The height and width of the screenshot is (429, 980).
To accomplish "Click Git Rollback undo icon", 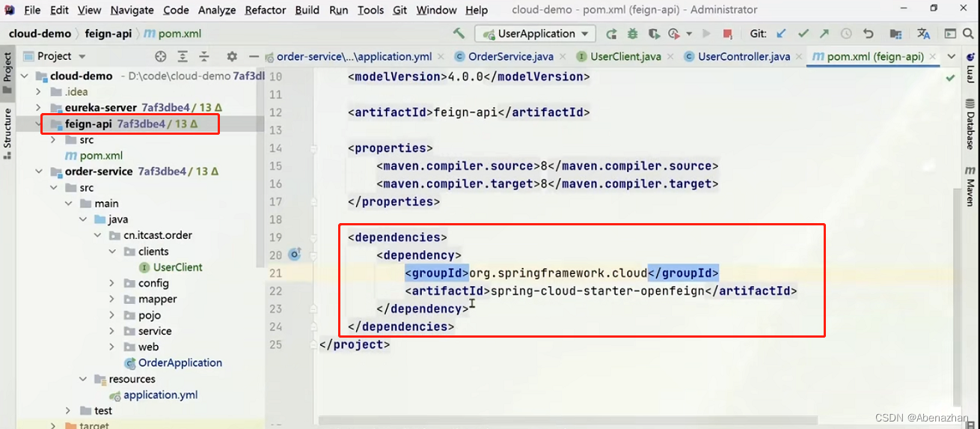I will 868,34.
